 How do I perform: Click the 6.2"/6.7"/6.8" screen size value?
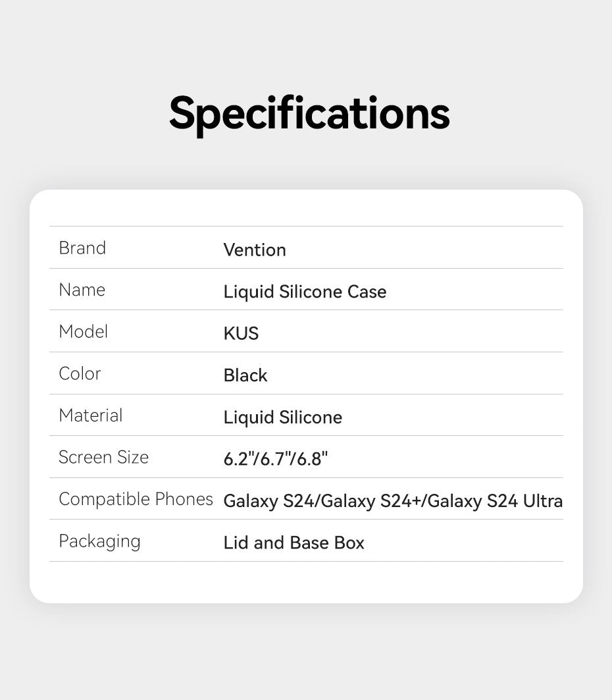[x=276, y=459]
